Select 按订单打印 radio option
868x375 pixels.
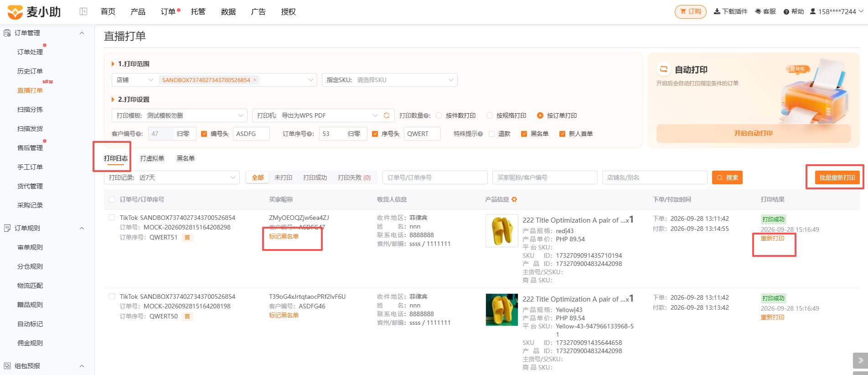coord(540,115)
